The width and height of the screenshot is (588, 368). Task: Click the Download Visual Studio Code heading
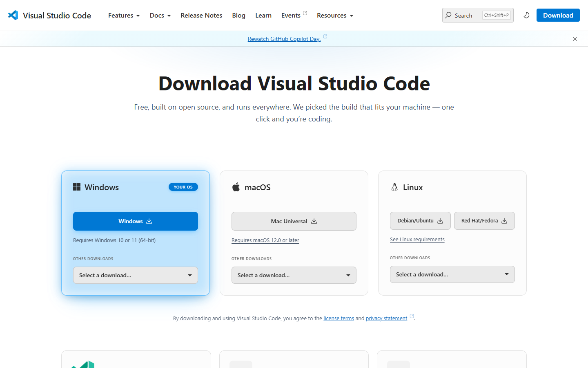[x=294, y=83]
